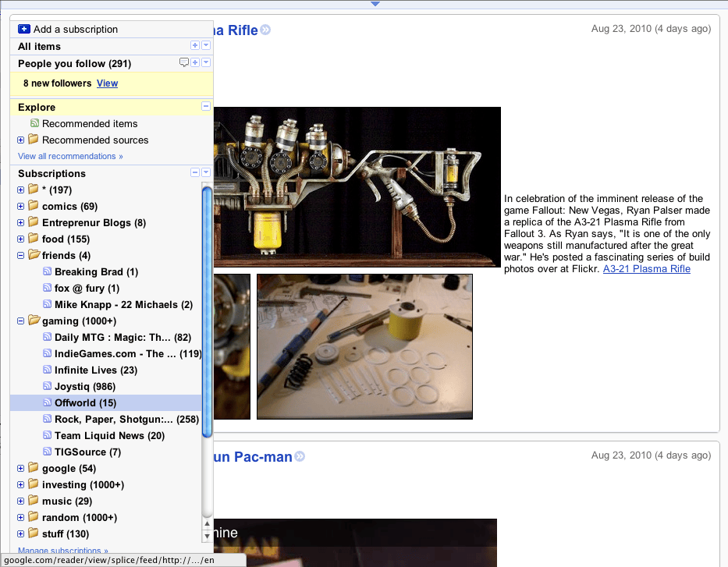Click the IndieGames.com feed icon

point(47,353)
